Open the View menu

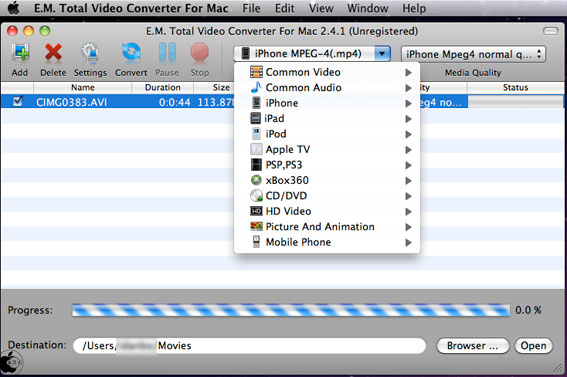click(x=321, y=8)
